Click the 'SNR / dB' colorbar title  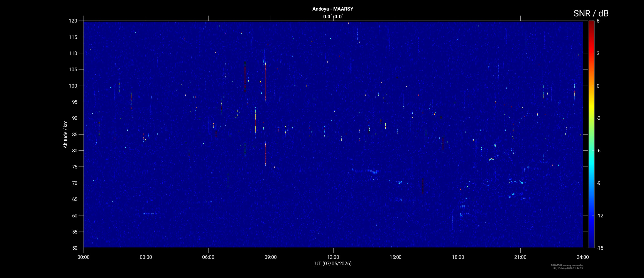pos(591,13)
